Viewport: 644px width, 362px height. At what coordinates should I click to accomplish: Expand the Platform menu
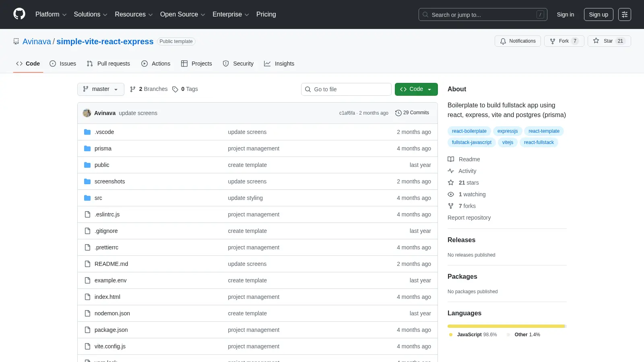click(51, 14)
